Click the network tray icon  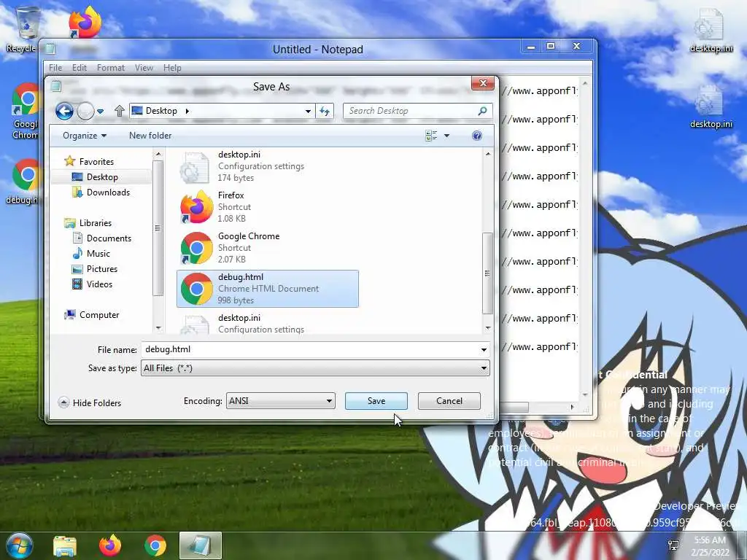click(673, 545)
